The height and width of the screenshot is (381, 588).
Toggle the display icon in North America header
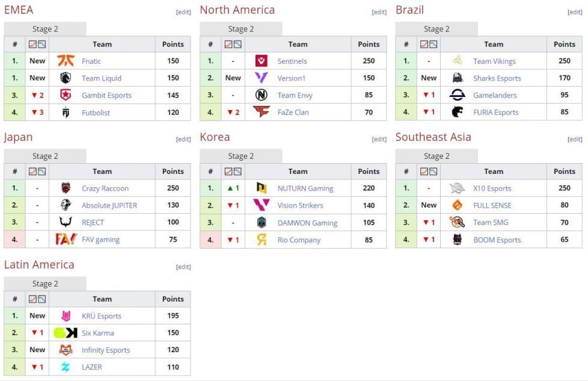tap(229, 44)
